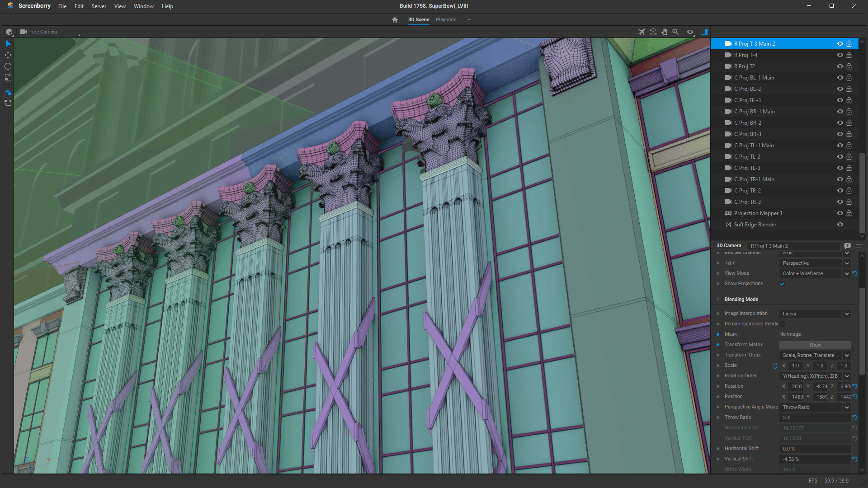The width and height of the screenshot is (868, 488).
Task: Click the Show button for Transform Matrix
Action: (x=815, y=344)
